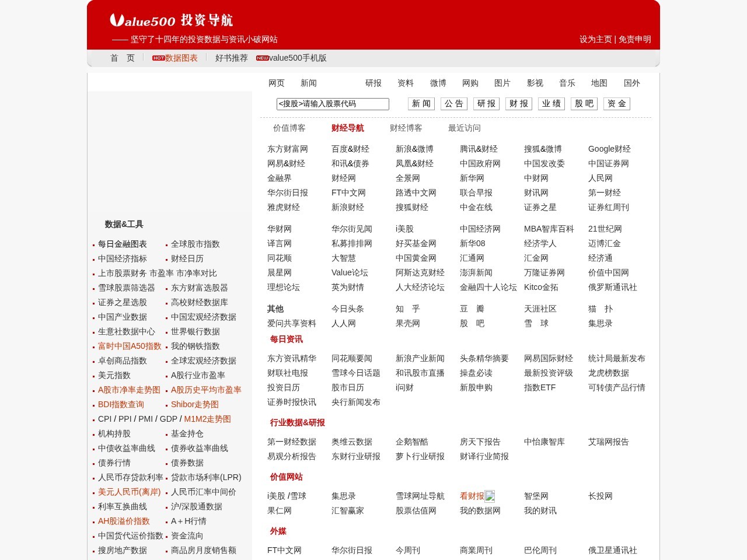747x560 pixels.
Task: Open Google财经 from the directory
Action: click(609, 149)
